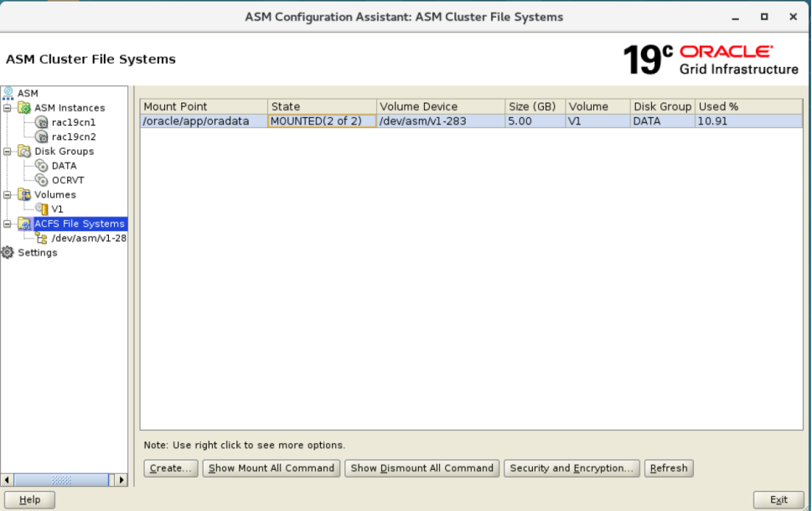The width and height of the screenshot is (812, 511).
Task: Collapse the Volumes branch
Action: [x=6, y=194]
